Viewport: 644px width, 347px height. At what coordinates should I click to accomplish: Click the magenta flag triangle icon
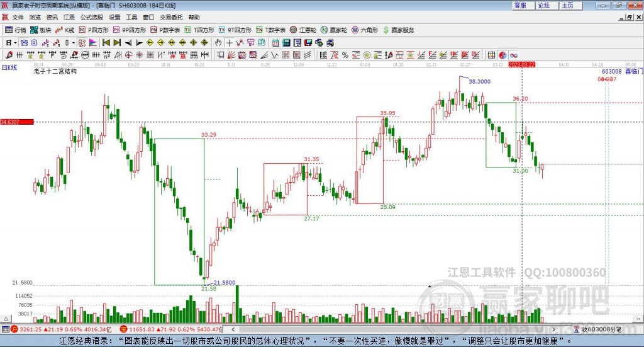click(93, 43)
